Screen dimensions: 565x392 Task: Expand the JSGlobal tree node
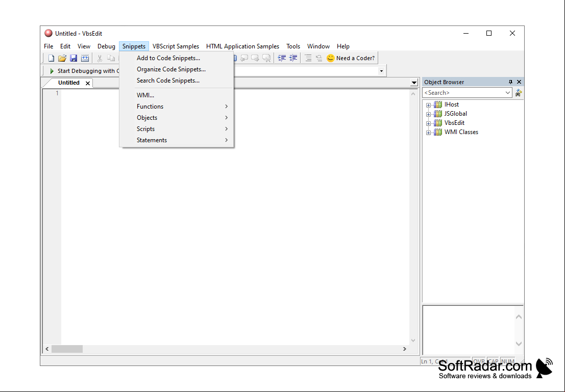[x=428, y=114]
